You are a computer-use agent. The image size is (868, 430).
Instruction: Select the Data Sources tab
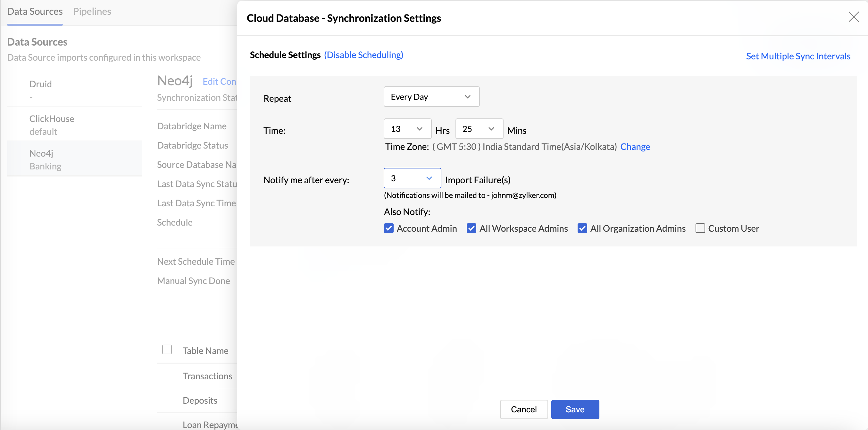pos(35,12)
